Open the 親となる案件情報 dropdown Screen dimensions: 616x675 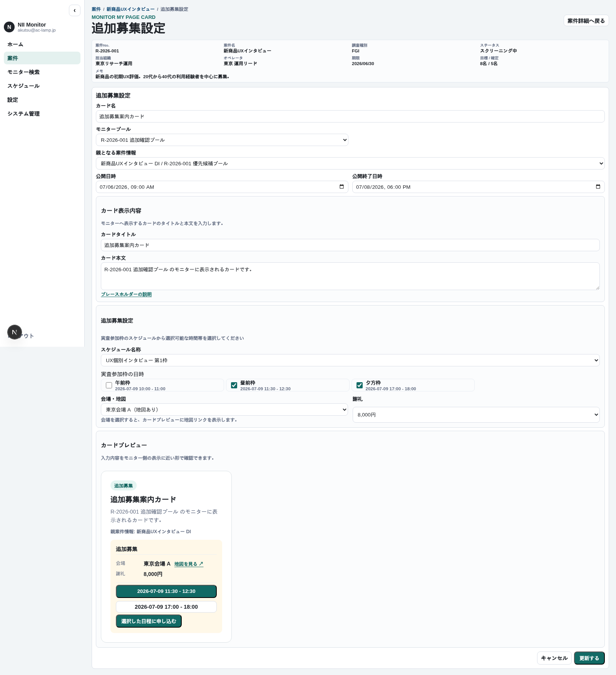(350, 163)
